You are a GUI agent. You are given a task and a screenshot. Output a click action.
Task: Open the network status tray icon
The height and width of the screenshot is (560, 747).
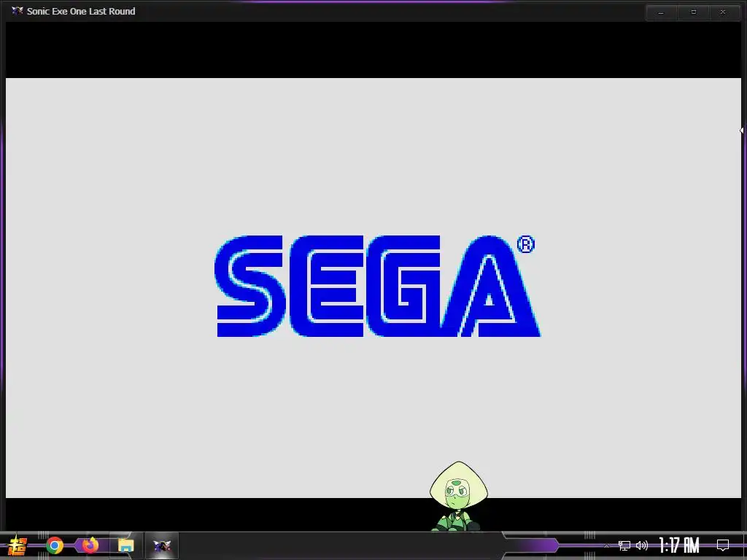tap(624, 545)
